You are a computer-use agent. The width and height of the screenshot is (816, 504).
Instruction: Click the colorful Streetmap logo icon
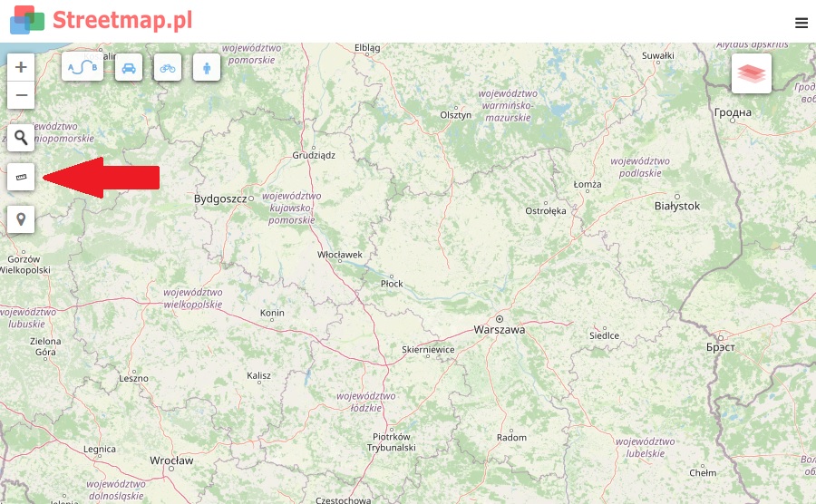[27, 20]
